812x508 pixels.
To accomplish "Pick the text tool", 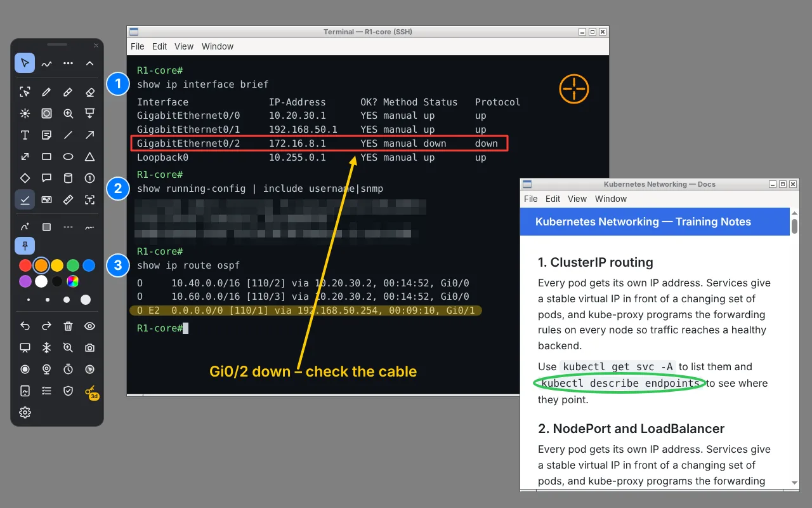I will [x=25, y=135].
